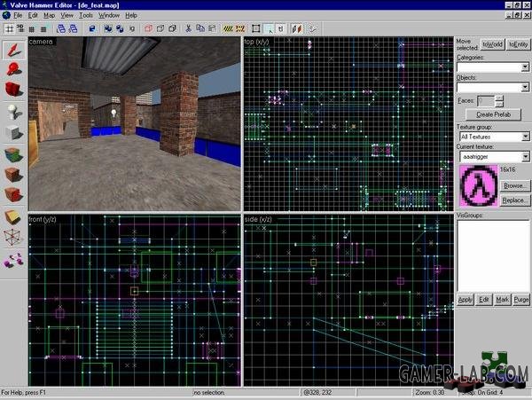Viewport: 532px width, 400px height.
Task: Click the VisGroups Edit button
Action: point(484,300)
